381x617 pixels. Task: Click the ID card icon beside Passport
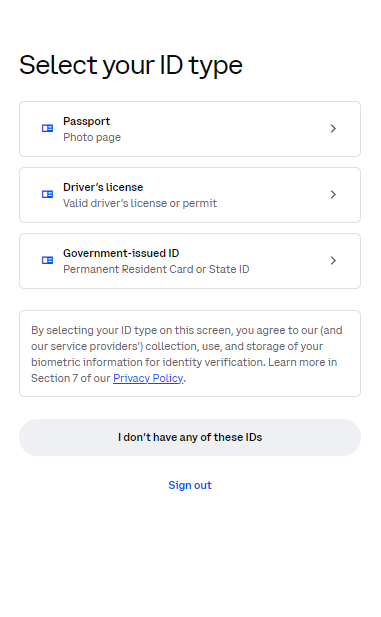tap(48, 128)
